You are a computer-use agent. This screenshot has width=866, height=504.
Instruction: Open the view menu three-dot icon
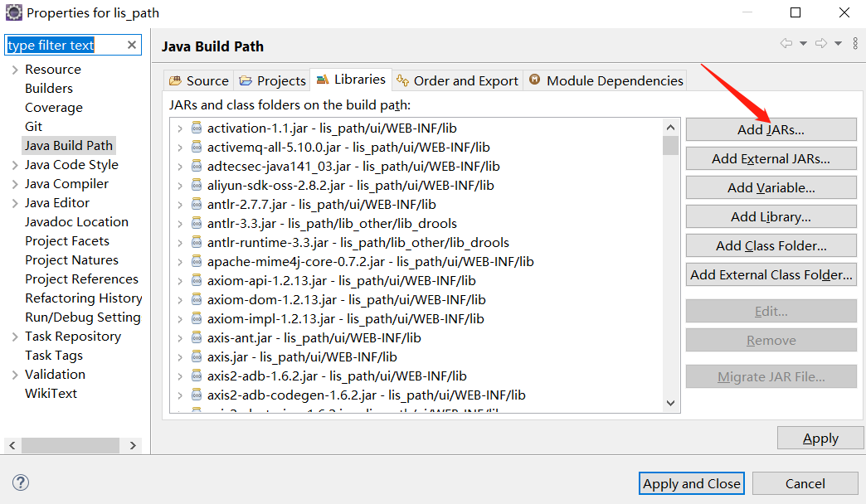pyautogui.click(x=854, y=43)
